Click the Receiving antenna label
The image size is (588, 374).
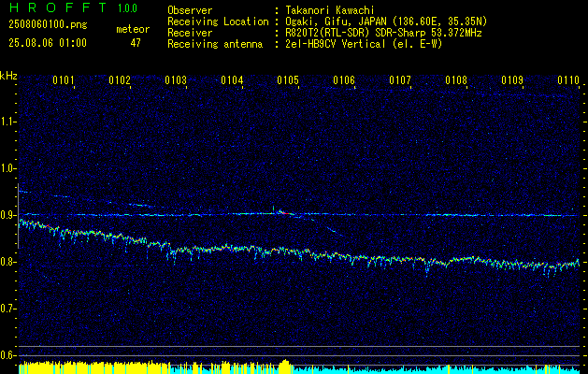(215, 44)
